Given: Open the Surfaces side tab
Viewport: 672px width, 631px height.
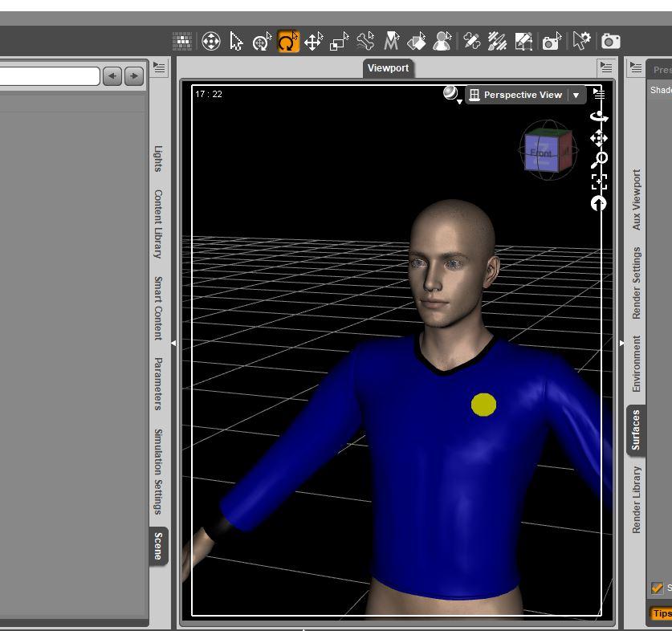Looking at the screenshot, I should click(x=636, y=430).
